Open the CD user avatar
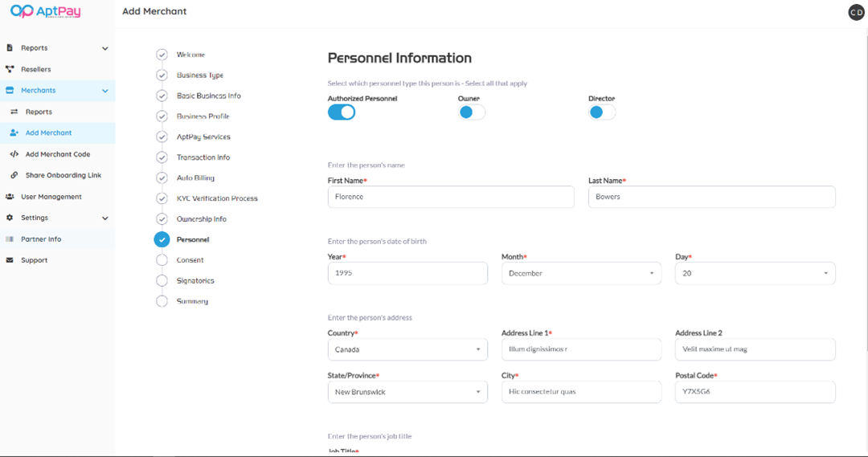 856,12
